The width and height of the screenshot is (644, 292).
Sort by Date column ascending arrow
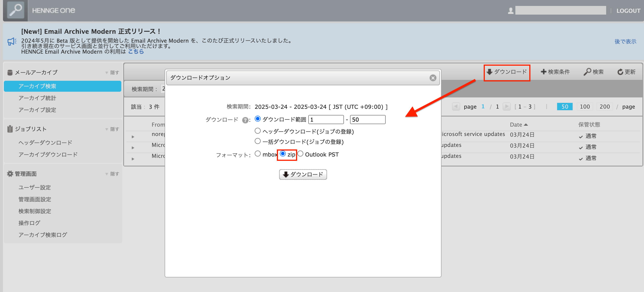[x=526, y=125]
